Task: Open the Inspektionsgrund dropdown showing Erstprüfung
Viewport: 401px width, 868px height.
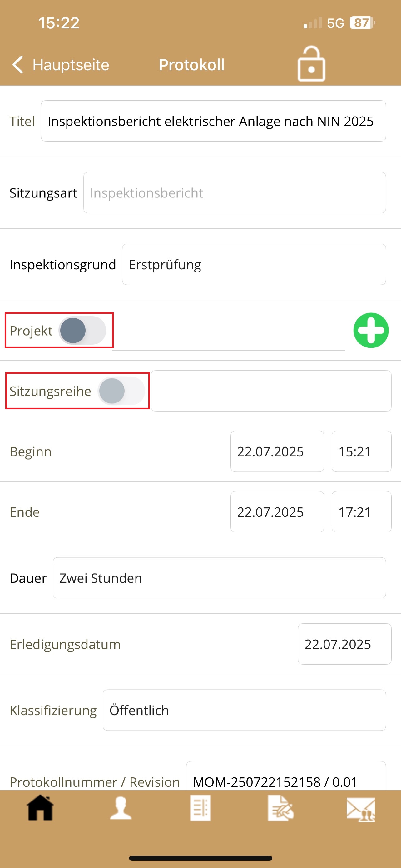Action: coord(254,265)
